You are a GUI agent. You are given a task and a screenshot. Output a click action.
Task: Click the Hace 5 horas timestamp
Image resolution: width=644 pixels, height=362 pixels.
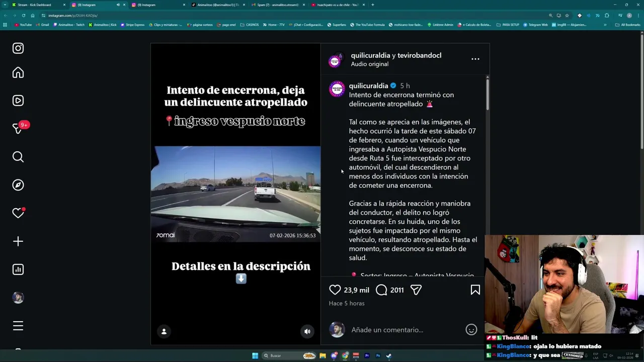(x=347, y=303)
